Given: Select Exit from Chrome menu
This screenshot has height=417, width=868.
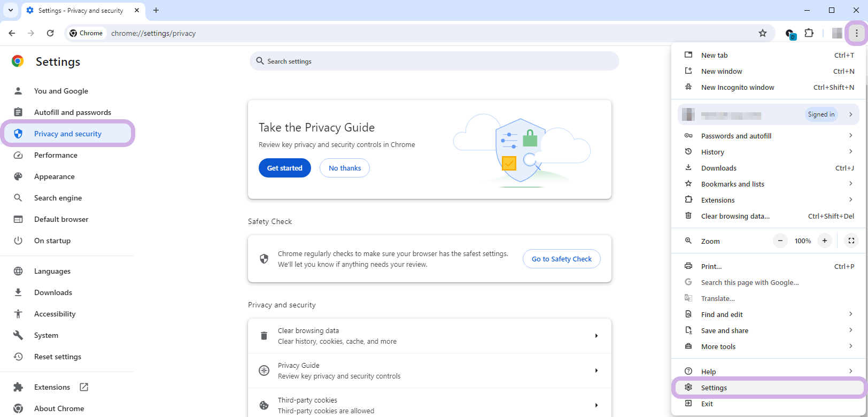Looking at the screenshot, I should click(x=769, y=404).
